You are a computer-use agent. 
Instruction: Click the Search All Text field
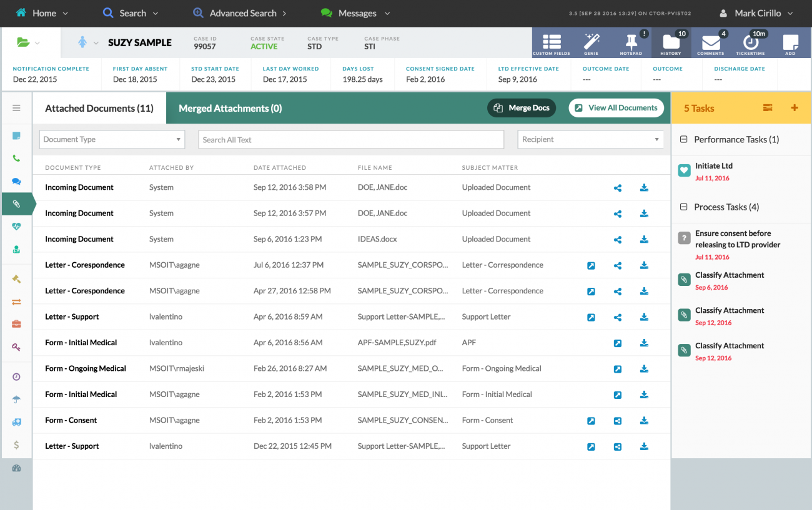pyautogui.click(x=351, y=139)
